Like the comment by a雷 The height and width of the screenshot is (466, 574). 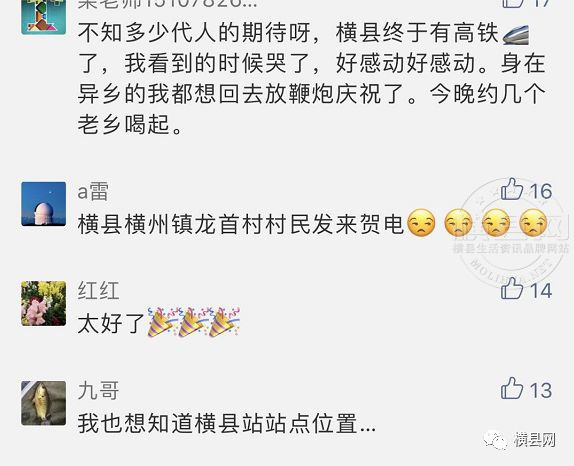511,189
